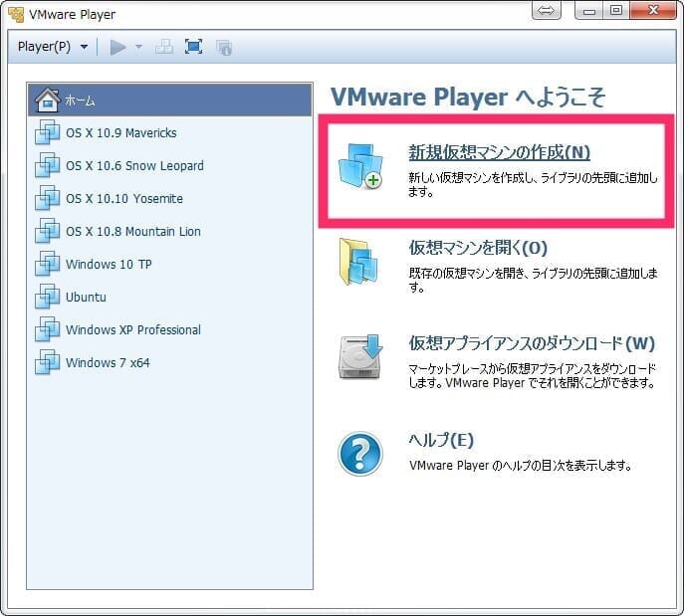Select Windows XP Professional in the list
The height and width of the screenshot is (616, 684).
tap(132, 330)
